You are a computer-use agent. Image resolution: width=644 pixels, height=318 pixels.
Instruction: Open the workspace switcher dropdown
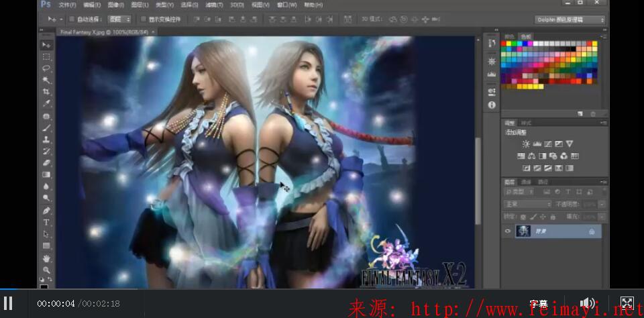click(x=570, y=19)
